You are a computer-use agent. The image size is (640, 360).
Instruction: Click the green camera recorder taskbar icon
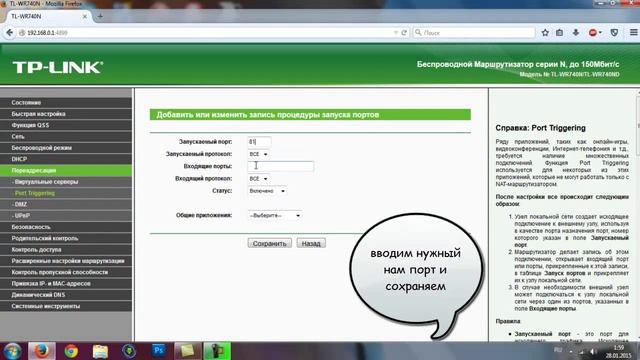point(217,351)
